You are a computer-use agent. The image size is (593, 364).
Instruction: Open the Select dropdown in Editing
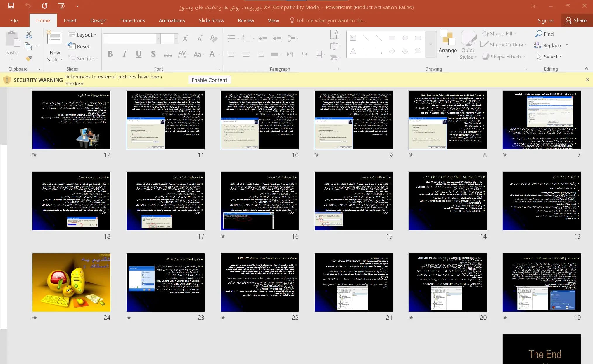pyautogui.click(x=549, y=56)
